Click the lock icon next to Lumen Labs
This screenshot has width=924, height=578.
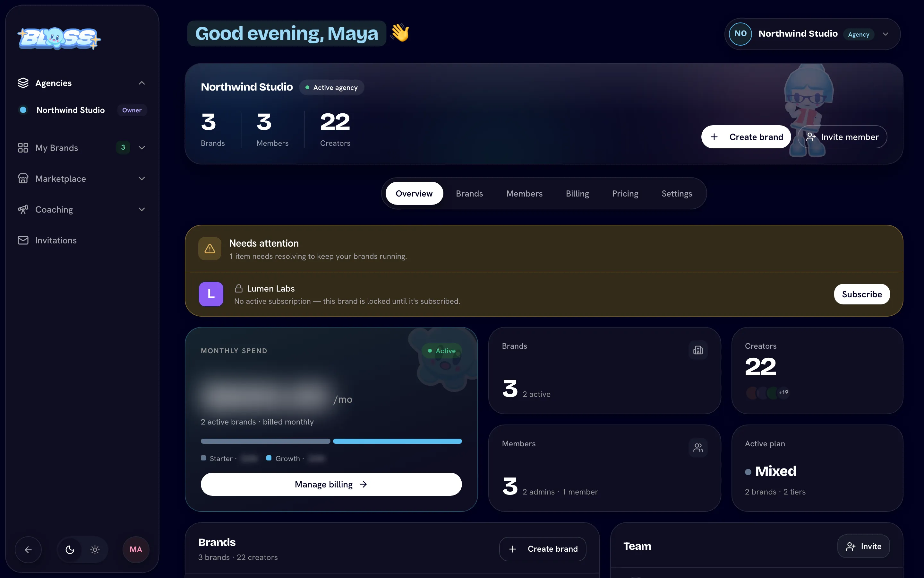(239, 288)
